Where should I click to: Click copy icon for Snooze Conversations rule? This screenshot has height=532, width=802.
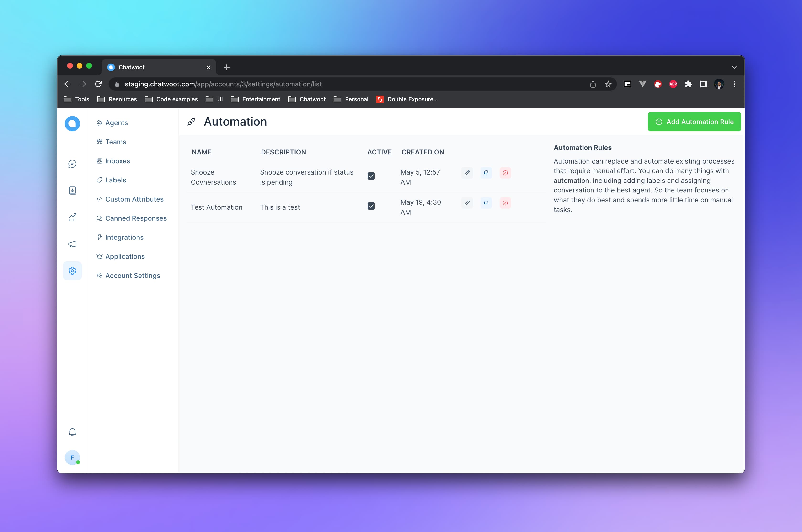pos(486,173)
